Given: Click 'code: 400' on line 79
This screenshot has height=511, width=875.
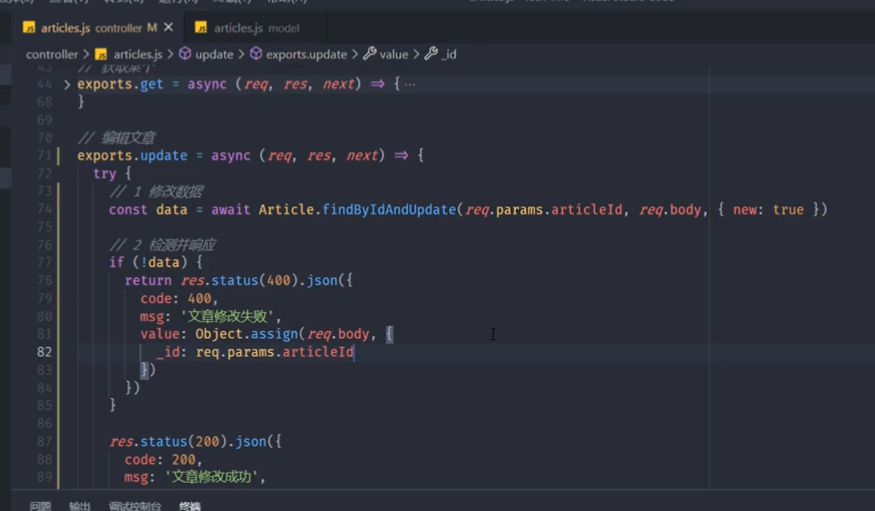Looking at the screenshot, I should [176, 298].
